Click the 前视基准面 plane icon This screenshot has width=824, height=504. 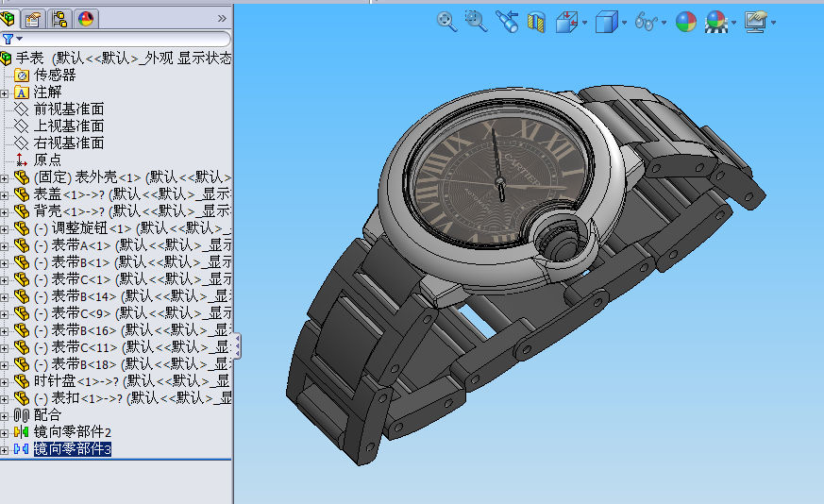point(22,109)
